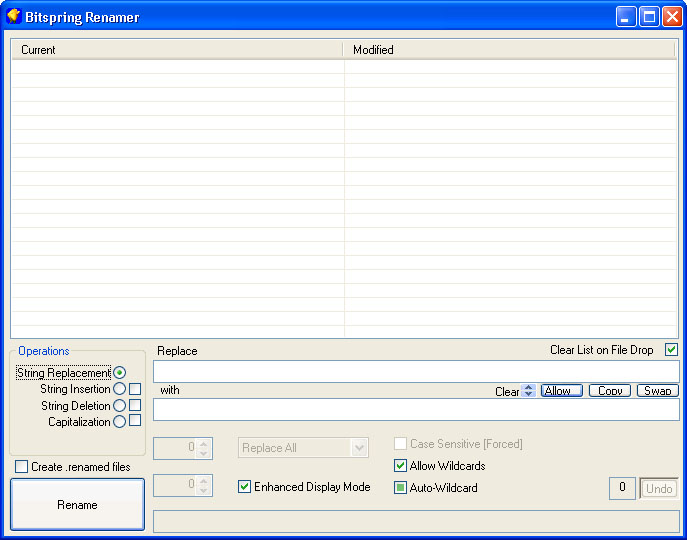Tick the checkbox beside String Deletion
The height and width of the screenshot is (540, 687).
[135, 405]
